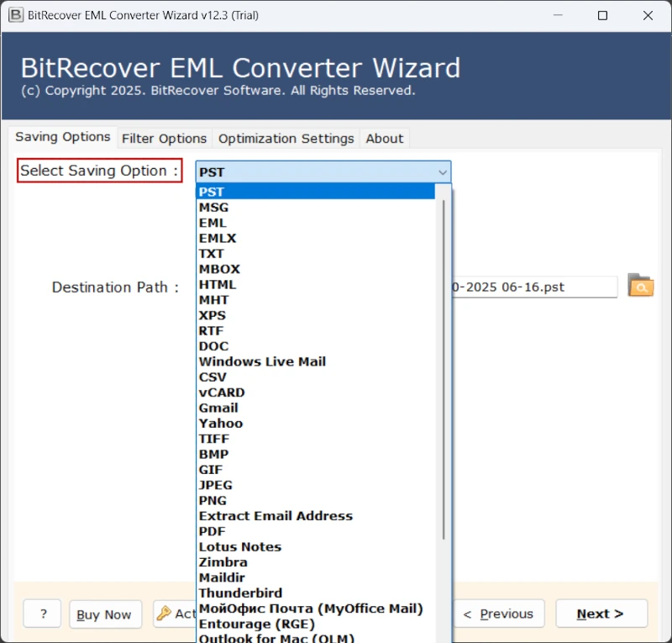Click the Destination Path text field
This screenshot has width=672, height=643.
point(534,287)
